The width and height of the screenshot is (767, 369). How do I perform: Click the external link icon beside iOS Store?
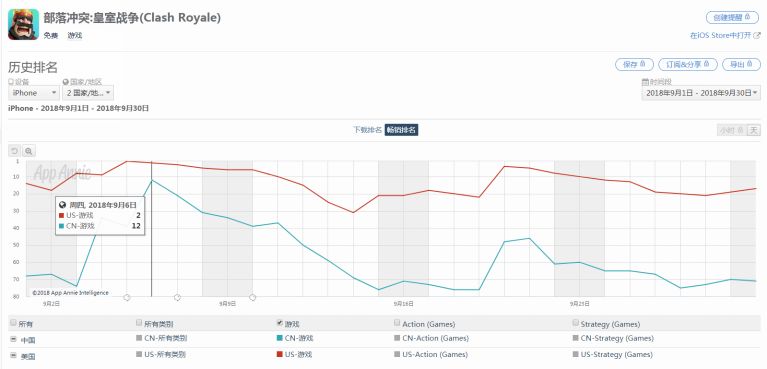757,35
